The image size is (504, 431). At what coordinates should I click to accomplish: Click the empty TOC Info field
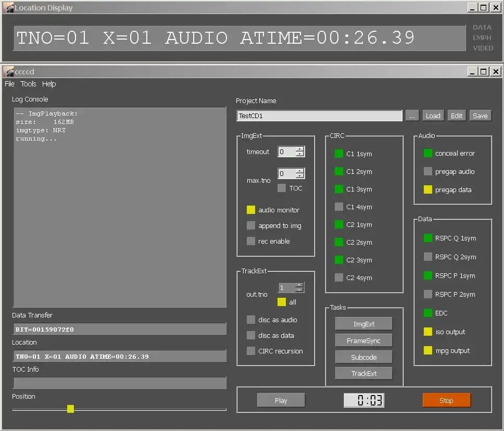(x=120, y=383)
